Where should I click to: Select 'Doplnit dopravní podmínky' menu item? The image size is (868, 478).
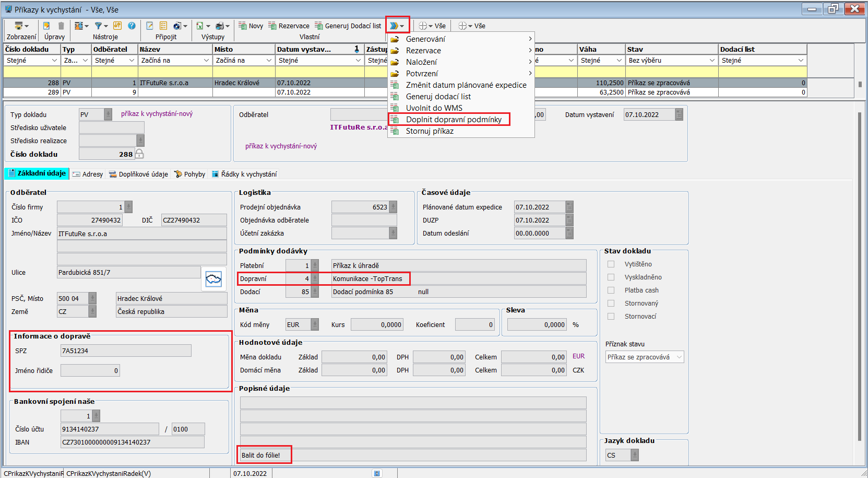coord(453,120)
